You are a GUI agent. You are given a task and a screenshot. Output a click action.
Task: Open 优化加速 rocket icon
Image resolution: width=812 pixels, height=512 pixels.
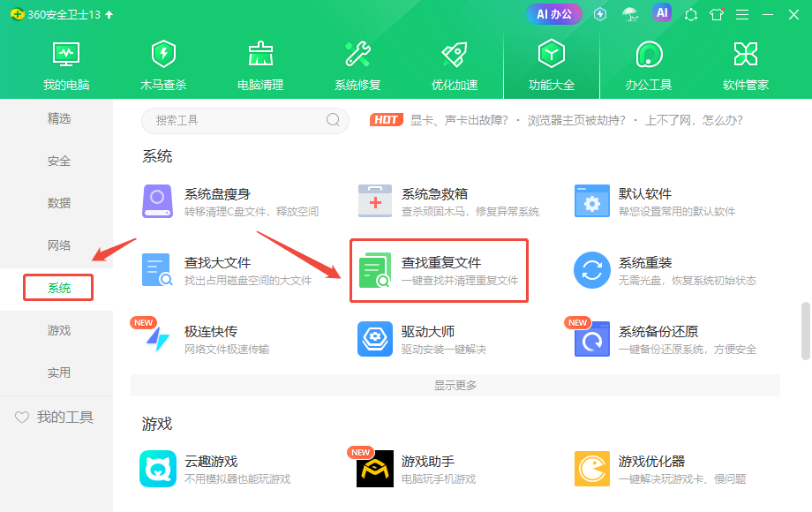[x=455, y=55]
